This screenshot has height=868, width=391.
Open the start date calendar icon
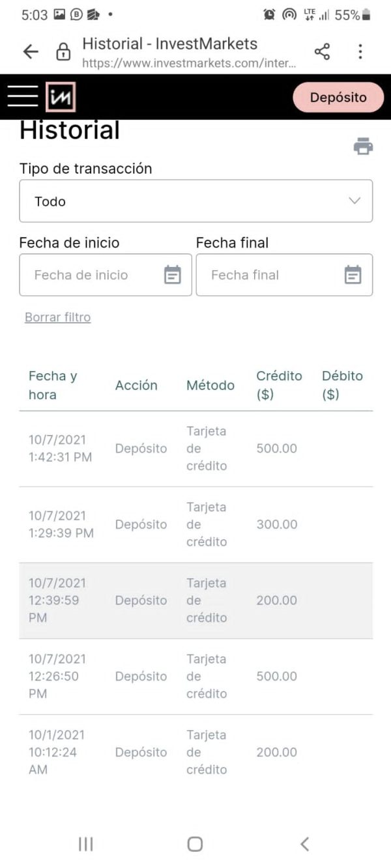(x=172, y=275)
